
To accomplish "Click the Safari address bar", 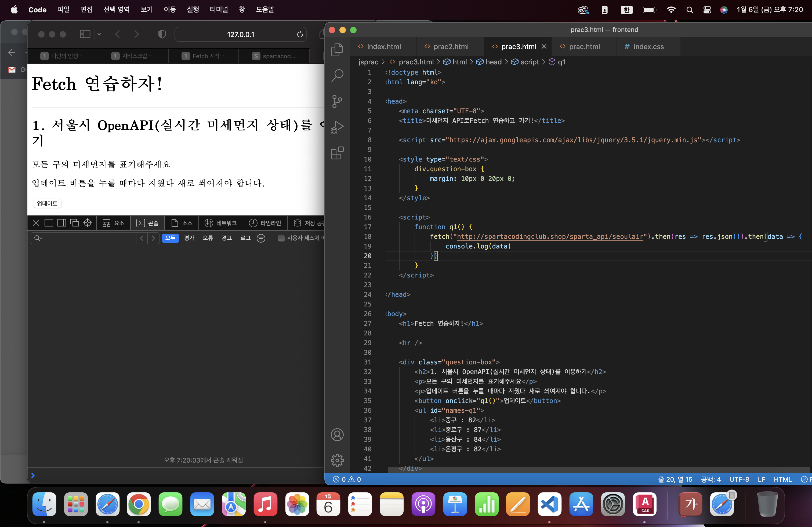I will 241,34.
